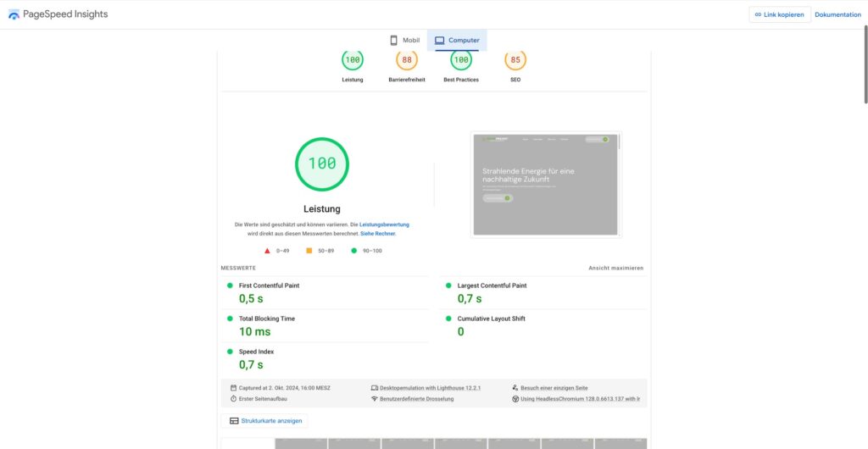Expand the First Contentful Paint metric
Image resolution: width=868 pixels, height=449 pixels.
pyautogui.click(x=269, y=285)
